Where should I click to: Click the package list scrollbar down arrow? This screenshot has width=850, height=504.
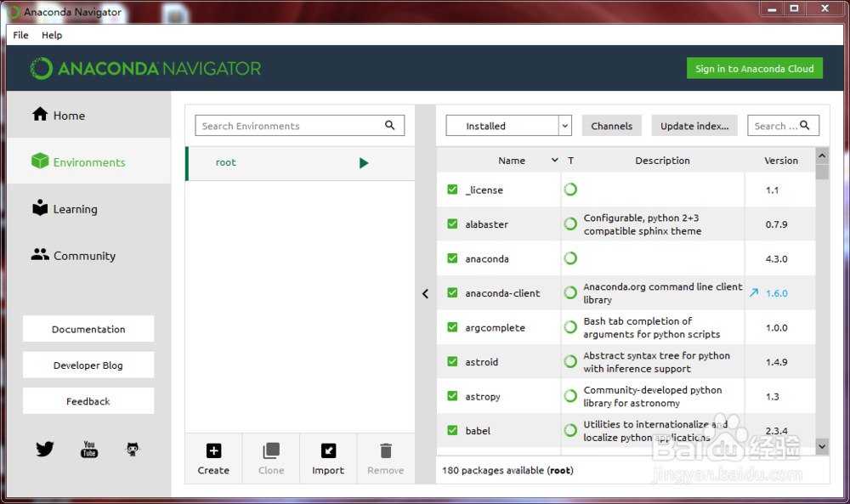pos(822,446)
